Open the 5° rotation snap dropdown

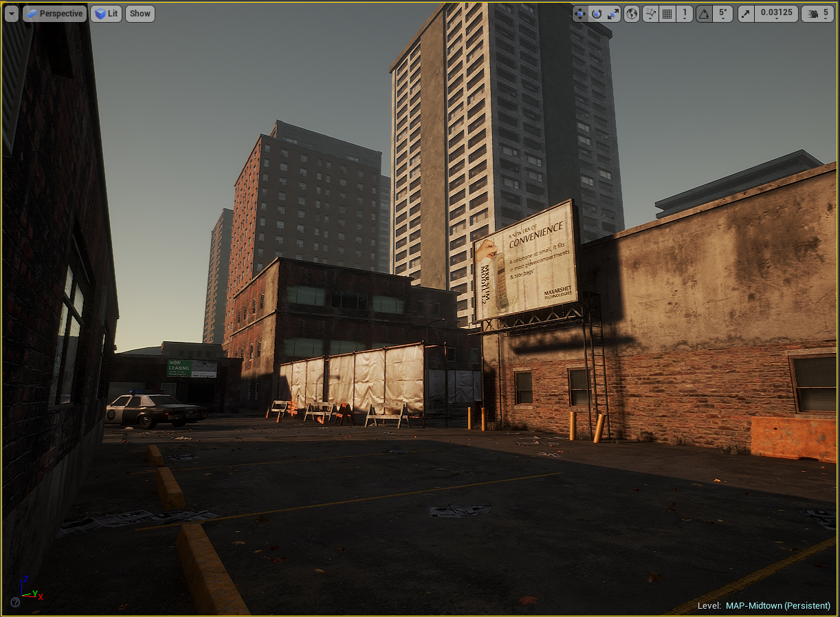(722, 14)
